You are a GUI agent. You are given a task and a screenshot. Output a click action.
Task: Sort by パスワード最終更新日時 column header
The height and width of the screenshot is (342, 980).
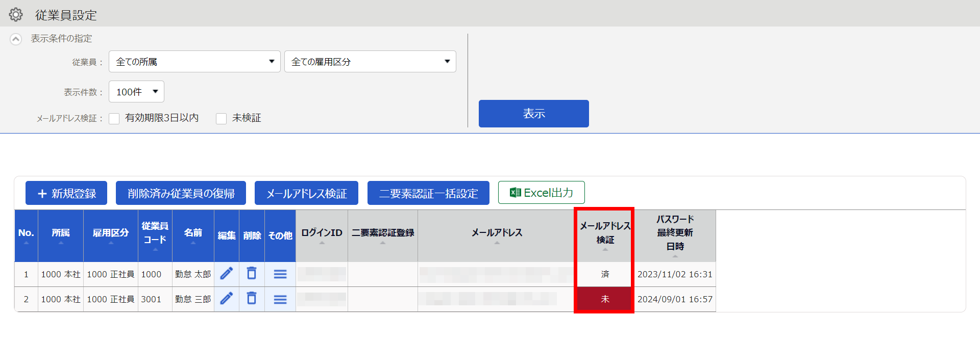675,235
